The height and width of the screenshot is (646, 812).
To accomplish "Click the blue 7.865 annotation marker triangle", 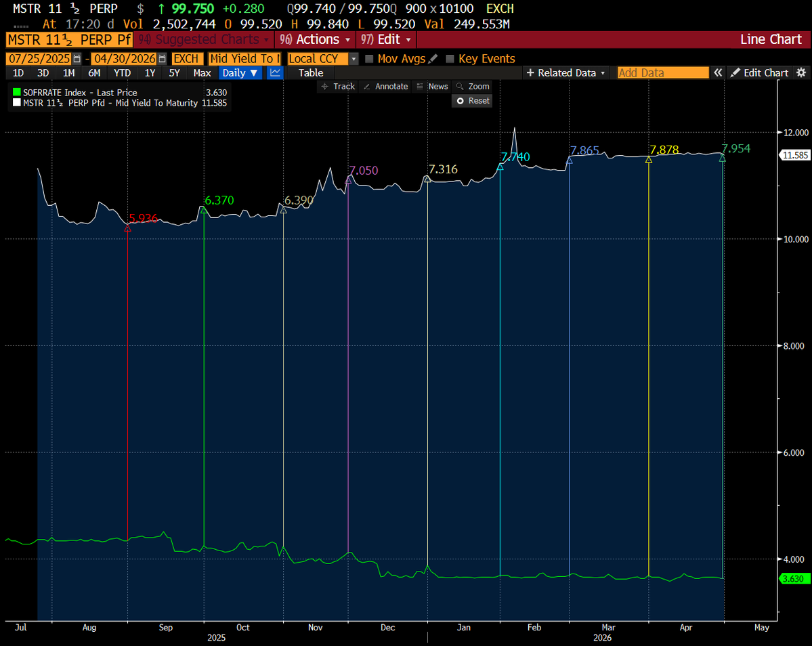I will point(570,160).
